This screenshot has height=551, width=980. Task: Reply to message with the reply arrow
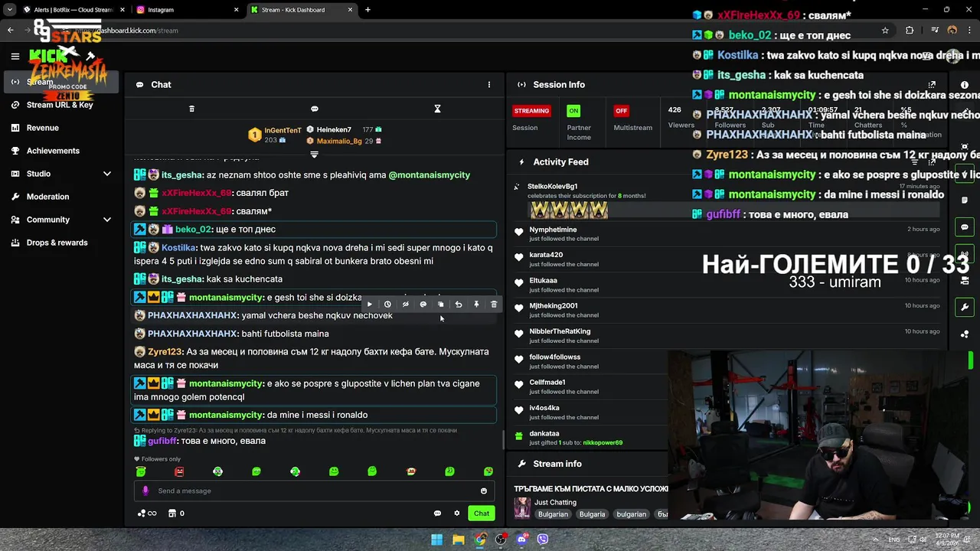point(458,305)
